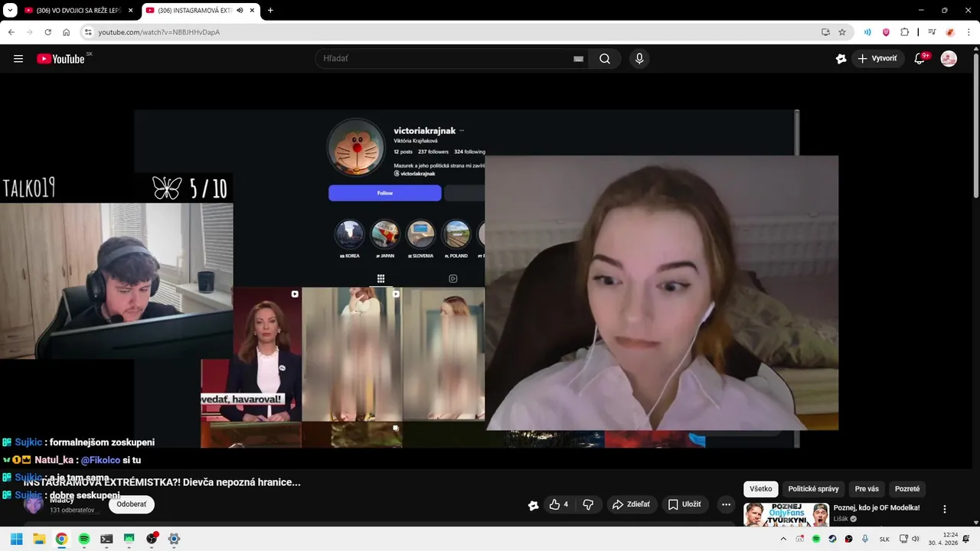980x551 pixels.
Task: Open the channel avatar next to Mladcy
Action: pyautogui.click(x=33, y=504)
